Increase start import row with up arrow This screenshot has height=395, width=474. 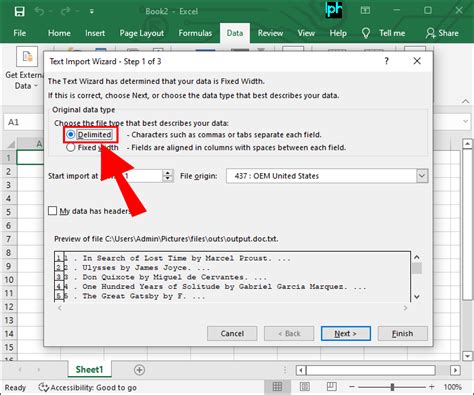click(x=168, y=173)
